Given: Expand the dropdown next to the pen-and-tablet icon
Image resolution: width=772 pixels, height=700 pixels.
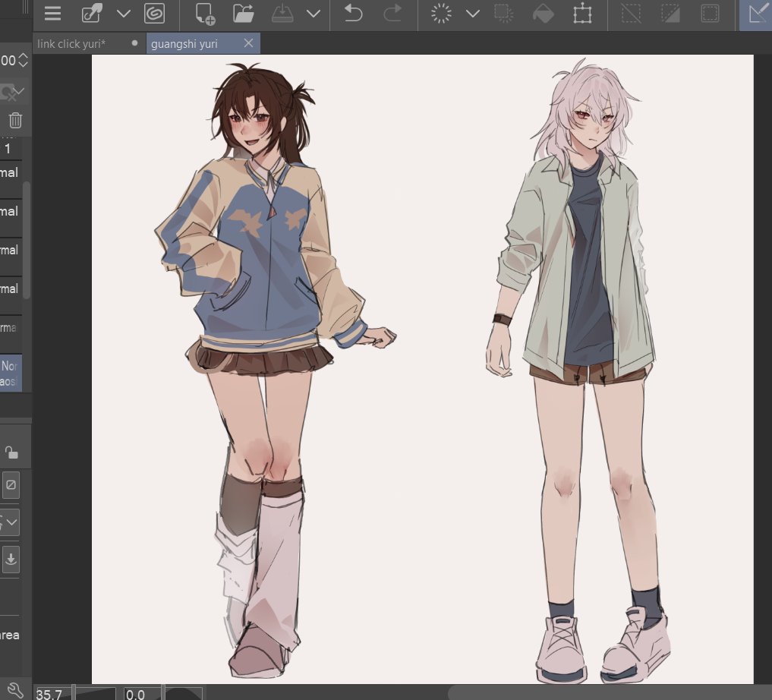Looking at the screenshot, I should [124, 14].
